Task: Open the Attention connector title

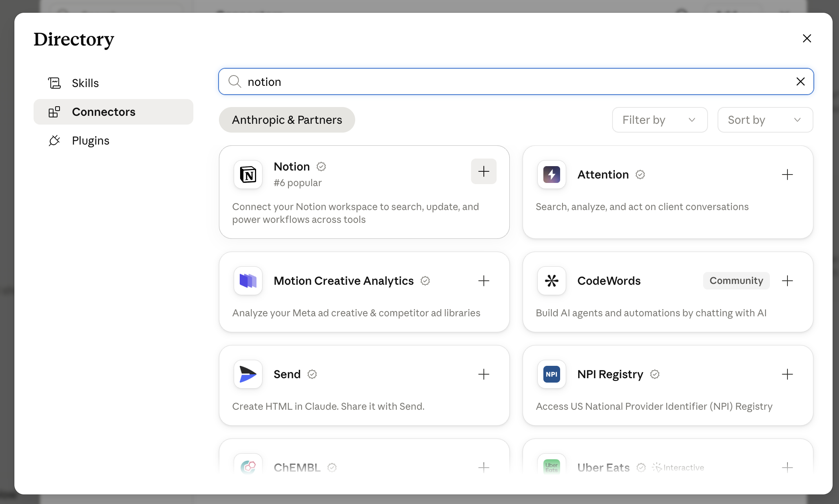Action: [x=603, y=175]
